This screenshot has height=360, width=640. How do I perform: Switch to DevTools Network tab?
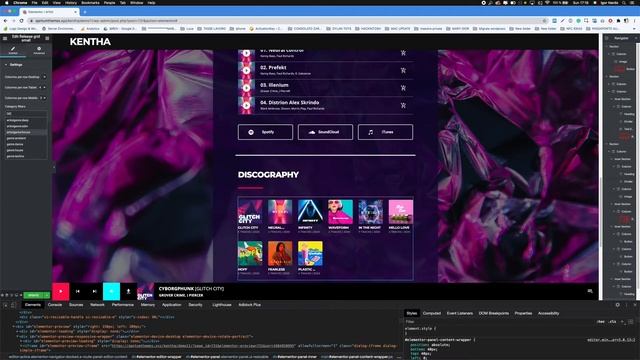click(97, 305)
